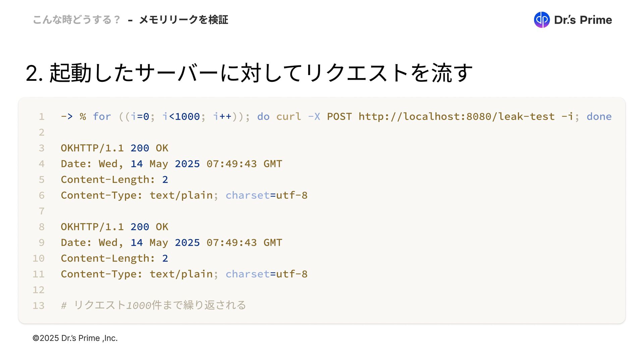Click the ©2025 Dr.'s Prime copyright footer
644x362 pixels.
(75, 338)
